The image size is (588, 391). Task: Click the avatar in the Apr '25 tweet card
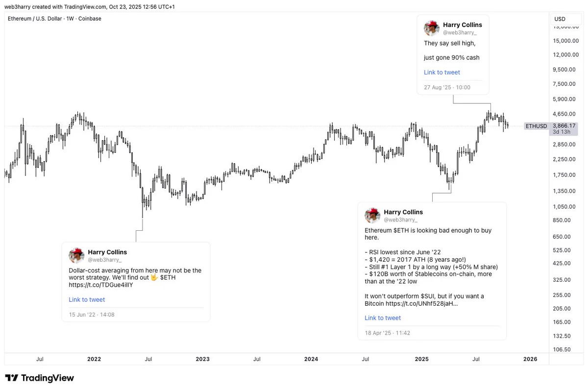pyautogui.click(x=372, y=215)
